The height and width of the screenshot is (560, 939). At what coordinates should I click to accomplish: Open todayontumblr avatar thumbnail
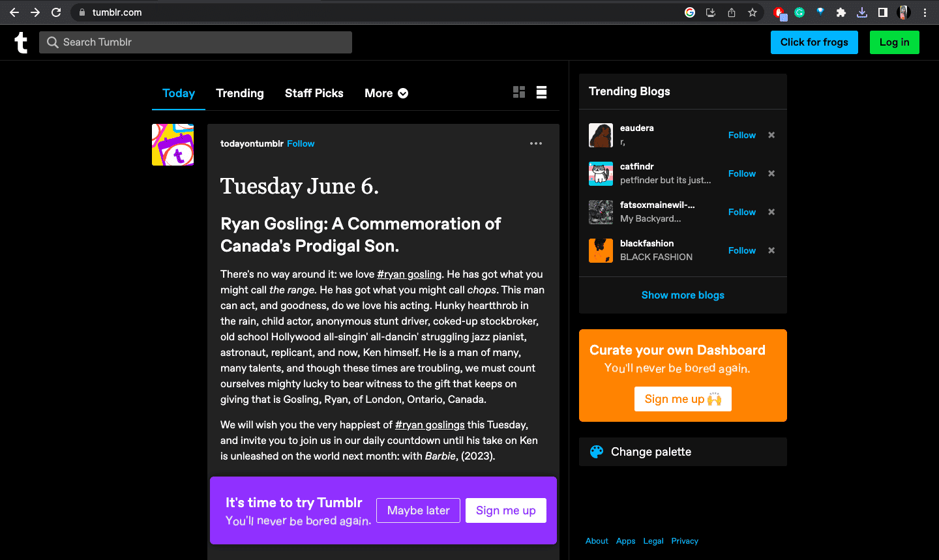coord(173,145)
